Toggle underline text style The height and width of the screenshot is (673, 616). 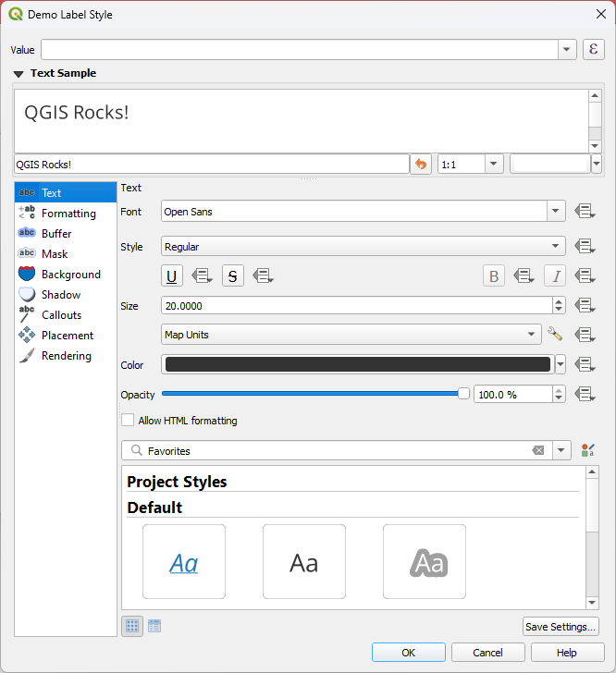(x=172, y=275)
